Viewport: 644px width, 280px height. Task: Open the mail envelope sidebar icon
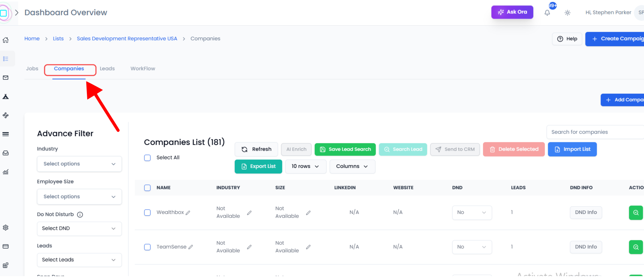pyautogui.click(x=6, y=78)
